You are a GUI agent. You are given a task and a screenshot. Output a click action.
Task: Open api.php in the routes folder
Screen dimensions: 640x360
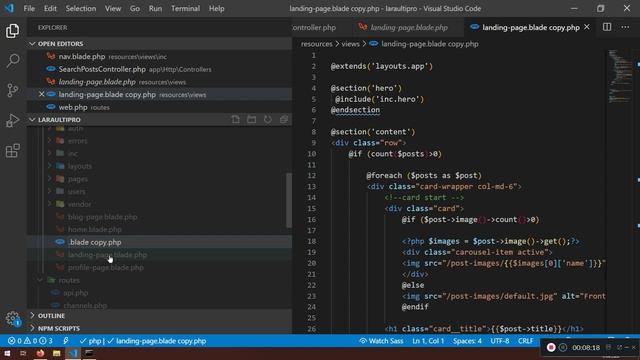[x=76, y=293]
